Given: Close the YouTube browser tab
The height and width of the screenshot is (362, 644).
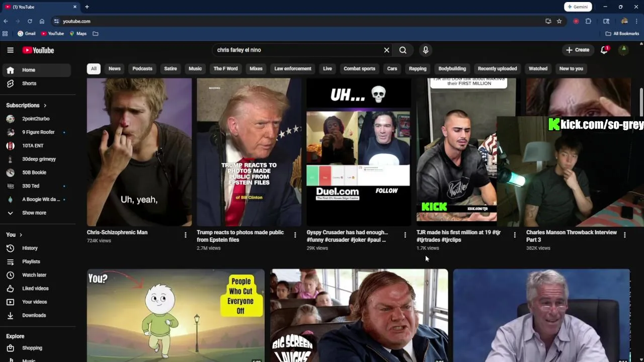Looking at the screenshot, I should coord(75,7).
